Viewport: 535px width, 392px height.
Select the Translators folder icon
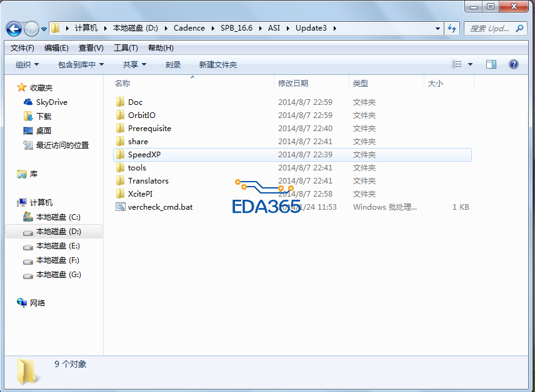click(120, 180)
